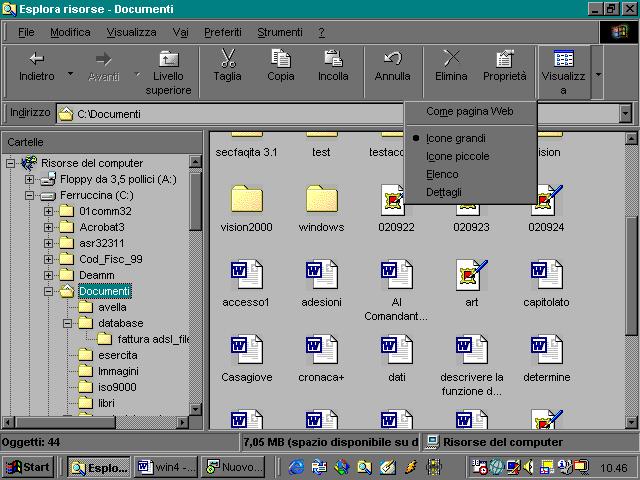Open the Visualizza menu in menu bar
Screen dimensions: 640x480
[131, 32]
